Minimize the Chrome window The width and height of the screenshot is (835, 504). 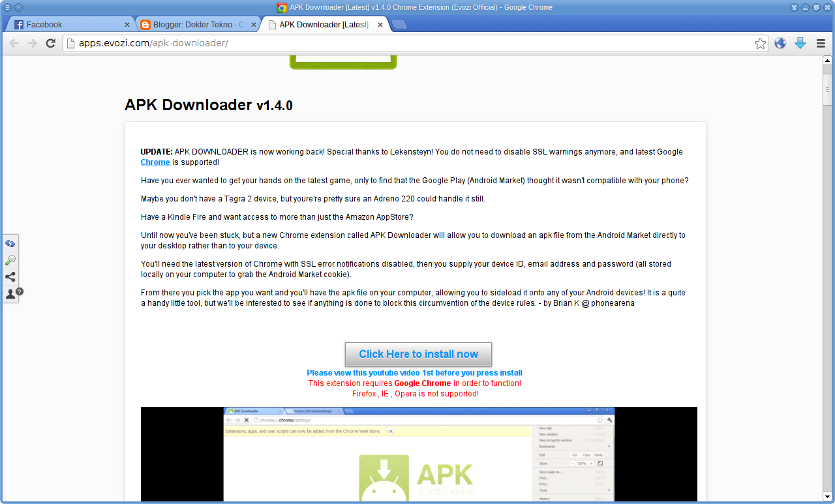pos(805,8)
